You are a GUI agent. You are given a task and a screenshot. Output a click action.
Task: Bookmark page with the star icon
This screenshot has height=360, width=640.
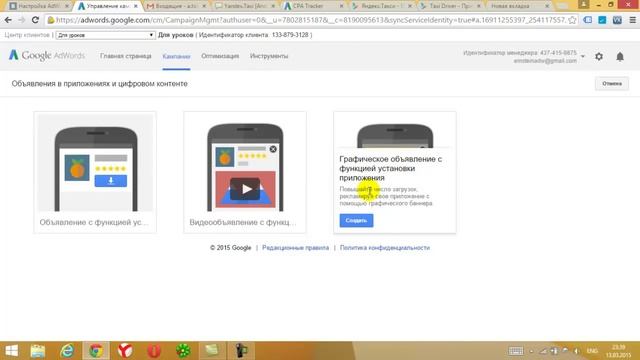tap(572, 20)
